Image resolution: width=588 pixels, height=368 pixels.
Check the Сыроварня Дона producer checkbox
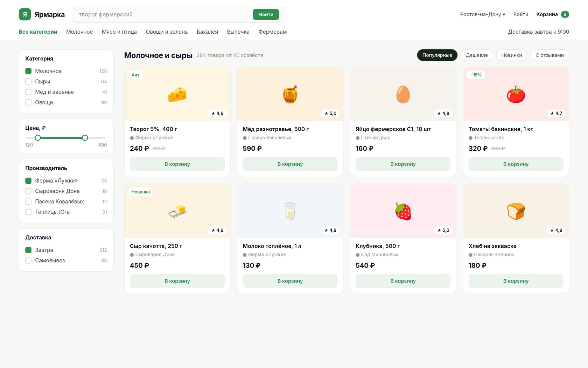28,191
